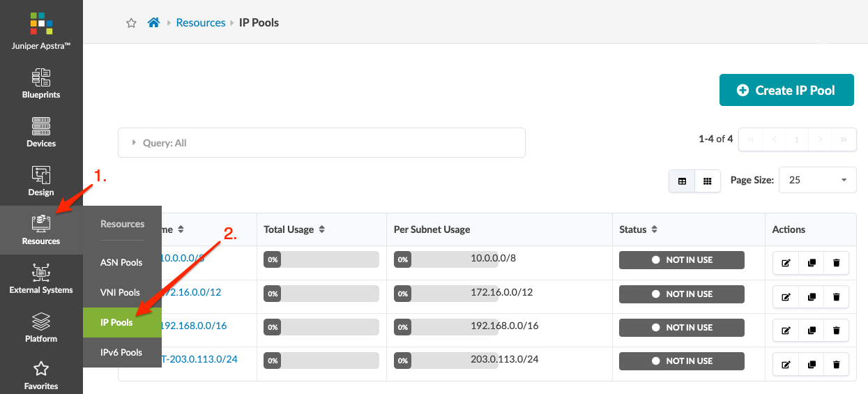This screenshot has width=868, height=394.
Task: Open the Blueprints section in sidebar
Action: pos(41,83)
